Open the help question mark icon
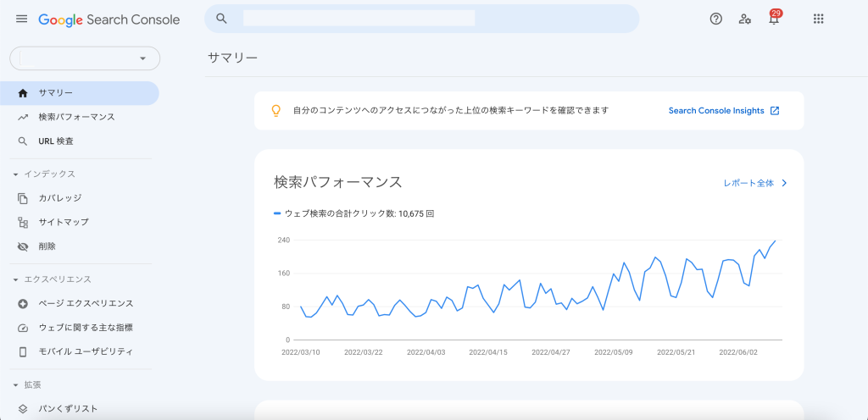Screen dimensions: 868x420 click(715, 19)
